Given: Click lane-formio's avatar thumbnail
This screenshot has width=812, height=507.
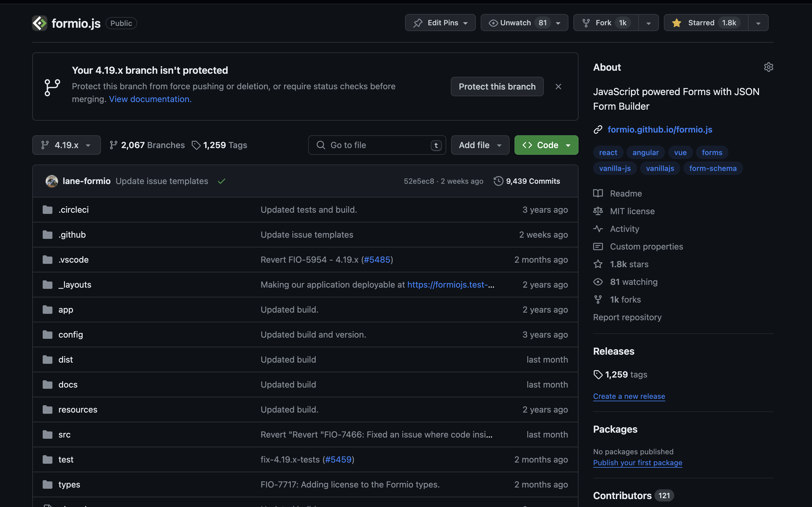Looking at the screenshot, I should (x=52, y=181).
